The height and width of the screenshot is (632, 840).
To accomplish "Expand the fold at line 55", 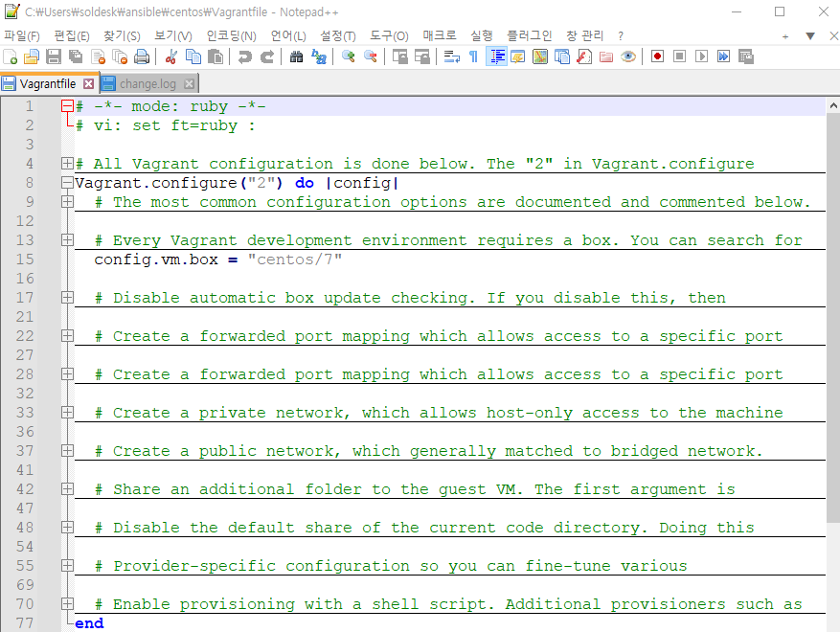I will coord(67,566).
